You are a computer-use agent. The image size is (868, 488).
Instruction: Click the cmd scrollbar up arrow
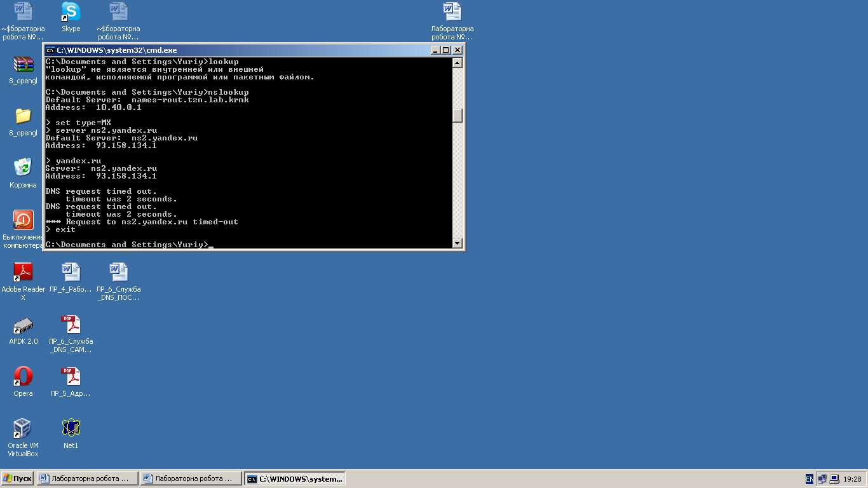[x=457, y=63]
